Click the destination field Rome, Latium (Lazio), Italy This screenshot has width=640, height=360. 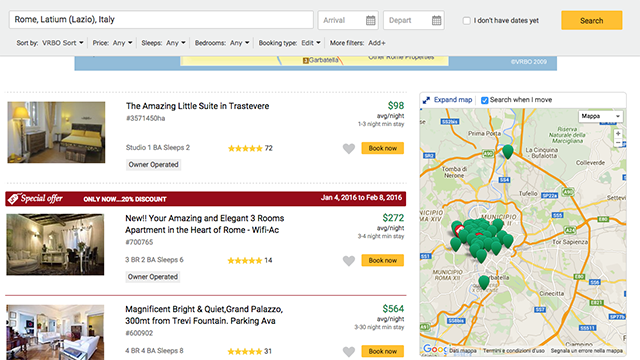[x=161, y=20]
